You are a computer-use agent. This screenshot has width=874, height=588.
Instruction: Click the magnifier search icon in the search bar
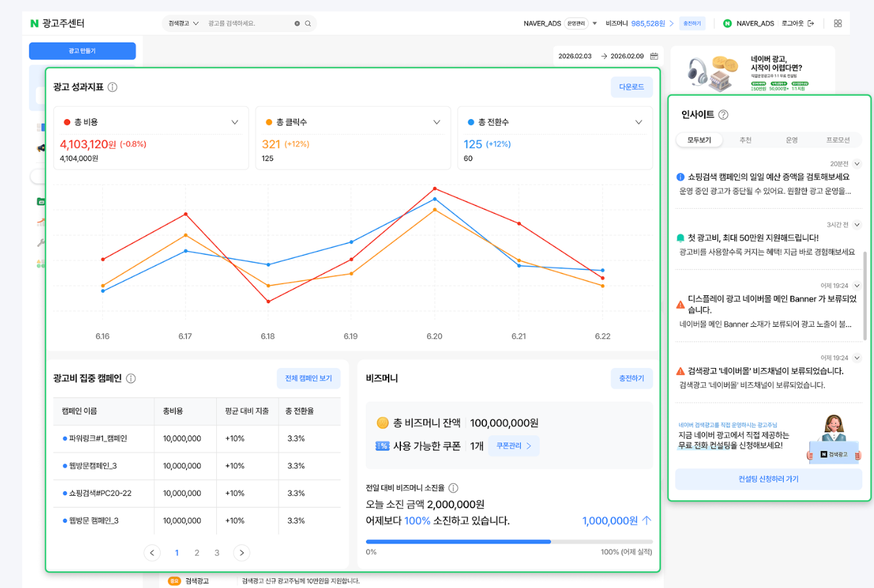click(x=308, y=22)
